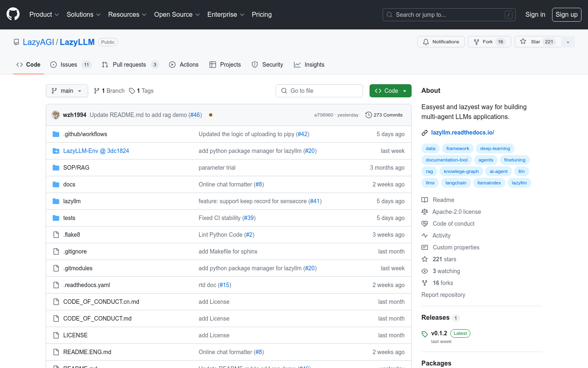Image resolution: width=588 pixels, height=368 pixels.
Task: Open the main branch selector dropdown
Action: 67,91
